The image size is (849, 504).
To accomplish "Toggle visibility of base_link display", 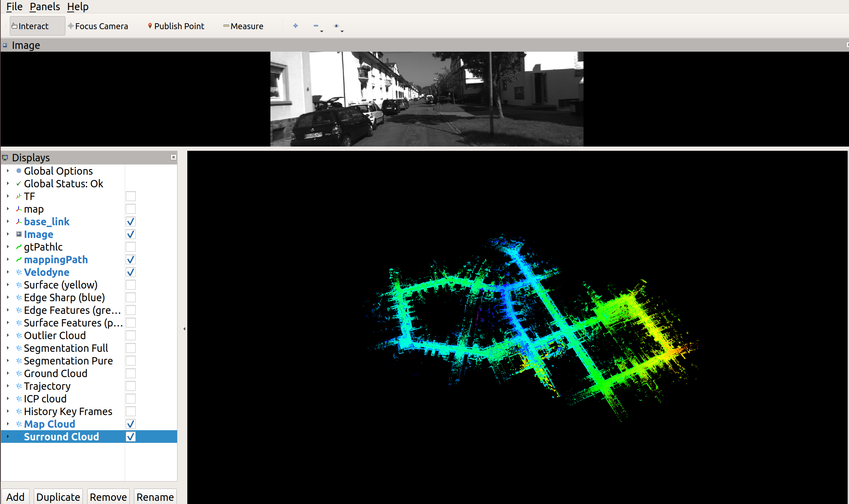I will tap(131, 221).
